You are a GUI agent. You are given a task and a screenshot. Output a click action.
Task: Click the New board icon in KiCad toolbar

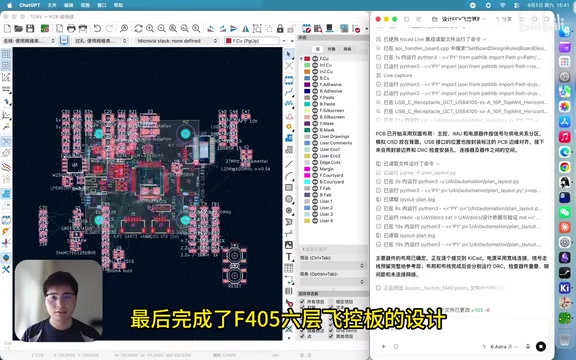click(x=7, y=28)
